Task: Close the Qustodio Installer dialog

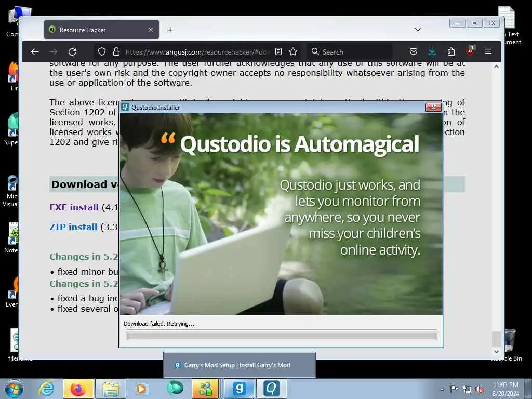Action: point(433,107)
